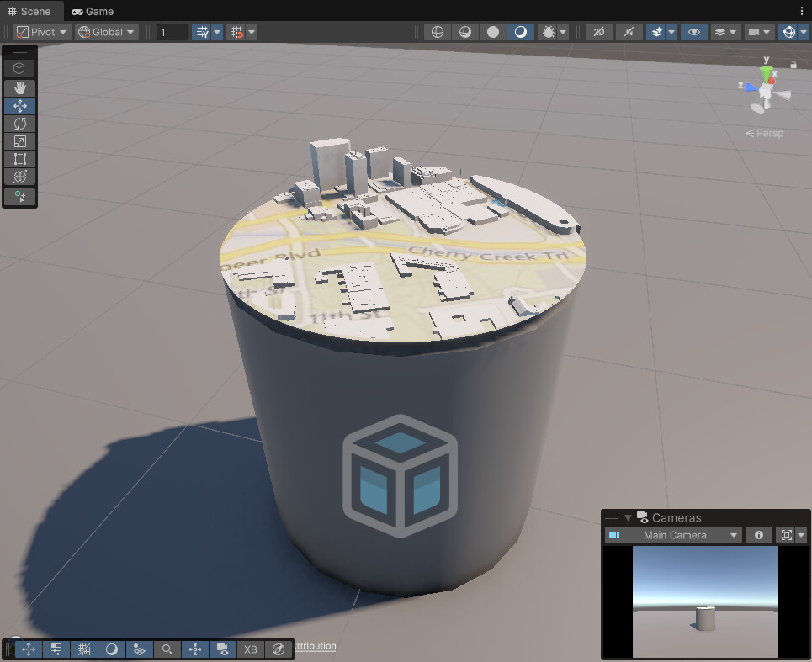
Task: Select the Unlit draw mode
Action: point(493,32)
